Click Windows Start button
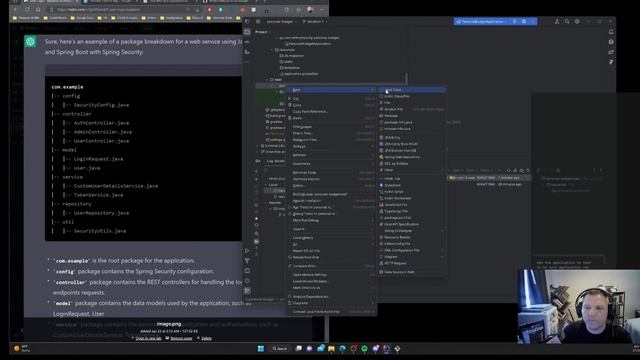 coord(261,349)
